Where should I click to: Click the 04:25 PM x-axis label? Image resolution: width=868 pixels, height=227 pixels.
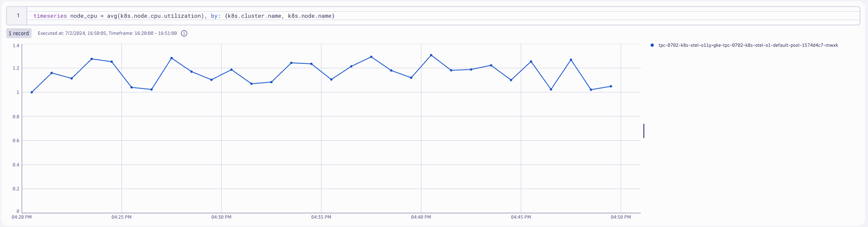pyautogui.click(x=121, y=217)
